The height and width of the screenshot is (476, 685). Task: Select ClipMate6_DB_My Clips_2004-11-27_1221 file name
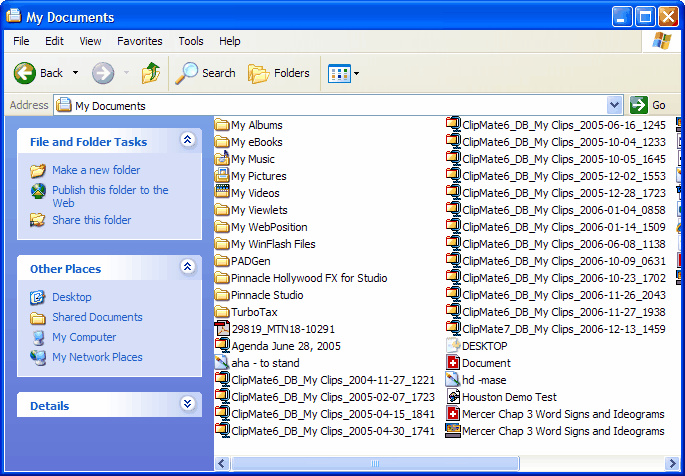pos(333,380)
